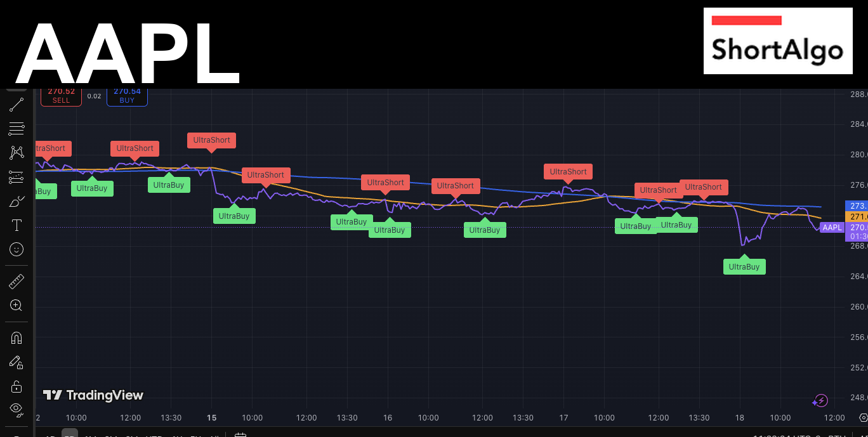
Task: Click the blue 270.54 BUY button
Action: click(x=127, y=96)
